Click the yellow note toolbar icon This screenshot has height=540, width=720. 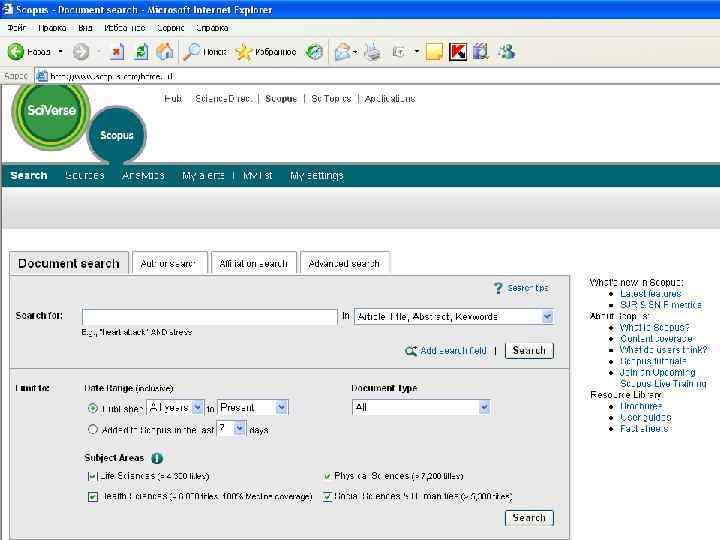[434, 52]
